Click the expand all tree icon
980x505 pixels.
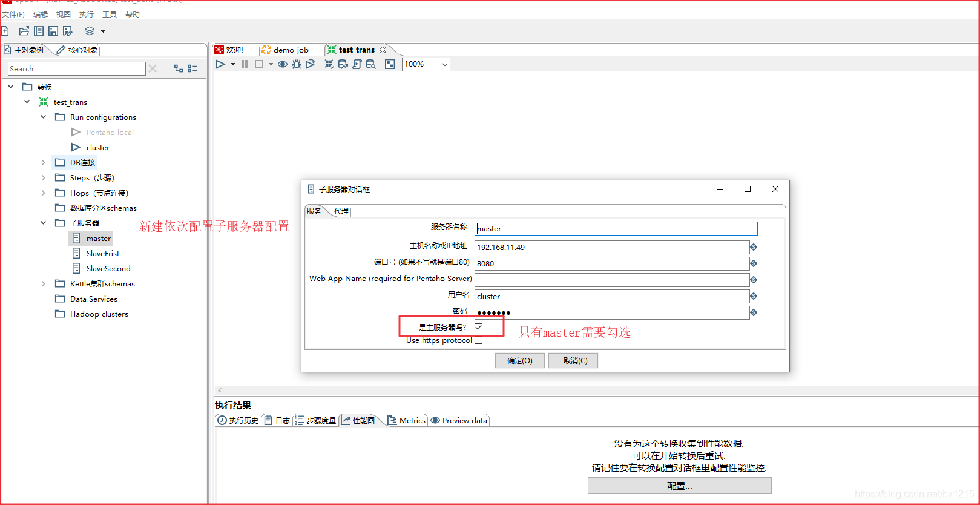tap(179, 68)
